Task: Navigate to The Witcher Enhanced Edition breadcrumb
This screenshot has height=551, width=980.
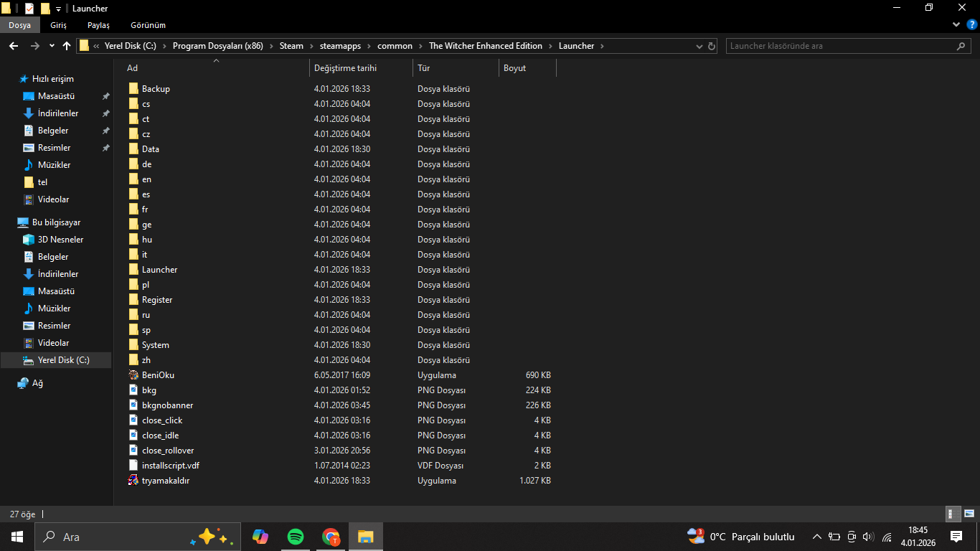Action: coord(486,46)
